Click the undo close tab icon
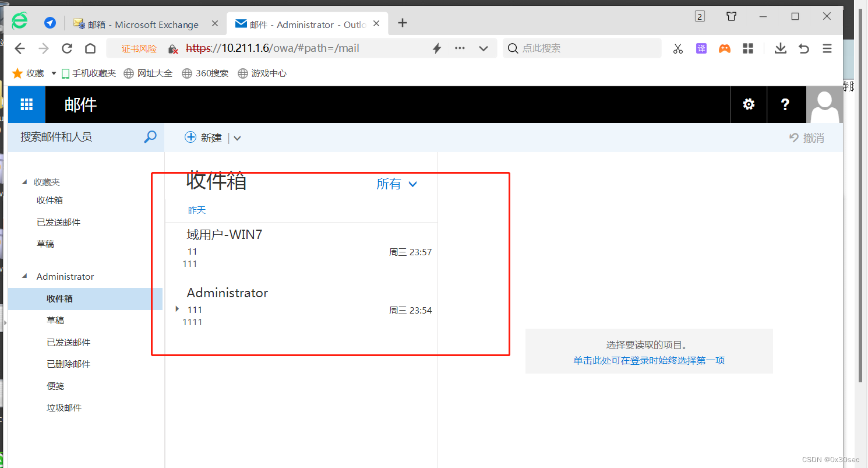868x468 pixels. pyautogui.click(x=804, y=48)
